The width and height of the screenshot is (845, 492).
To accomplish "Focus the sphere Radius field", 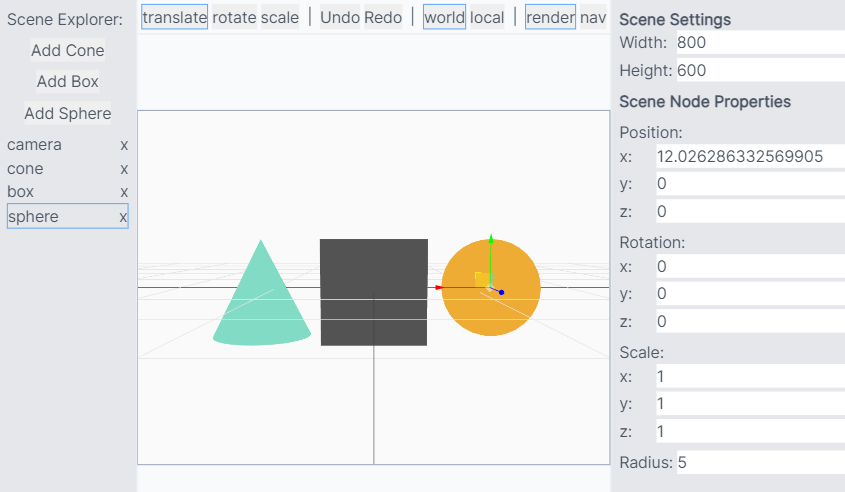I will (758, 462).
